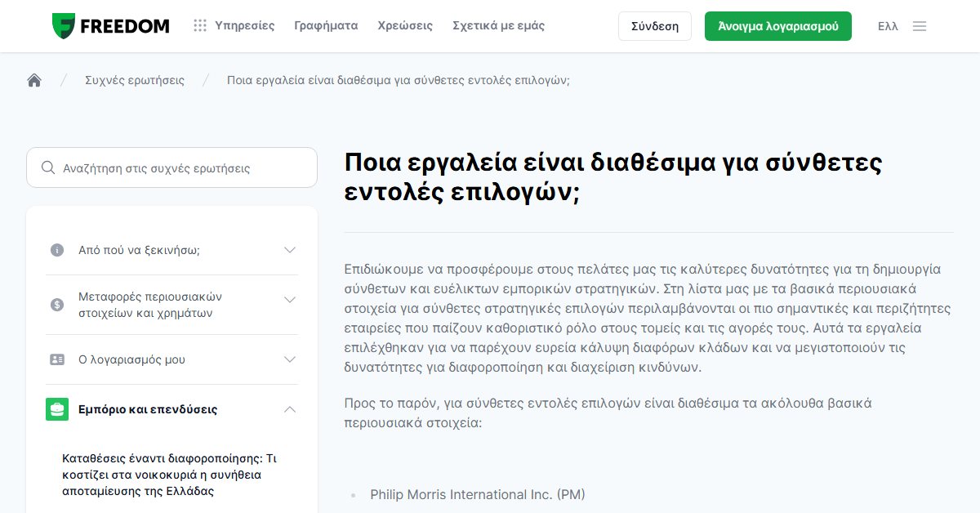Select the Ο λογαριασμός μου section label
The width and height of the screenshot is (980, 513).
click(x=131, y=359)
